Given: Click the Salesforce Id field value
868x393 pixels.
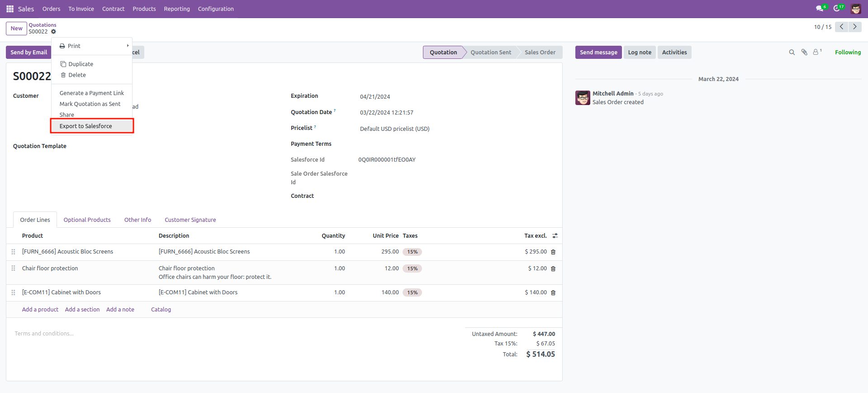Looking at the screenshot, I should pyautogui.click(x=387, y=160).
